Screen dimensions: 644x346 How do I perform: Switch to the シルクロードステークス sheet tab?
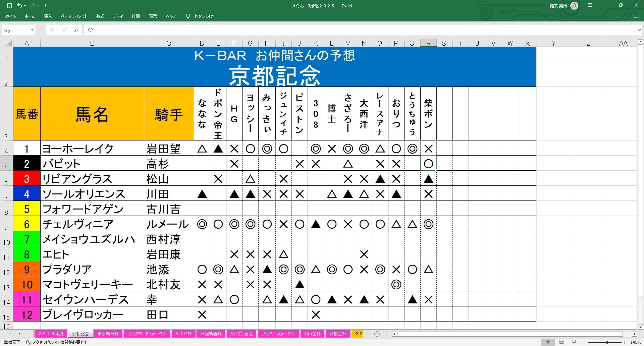(147, 334)
